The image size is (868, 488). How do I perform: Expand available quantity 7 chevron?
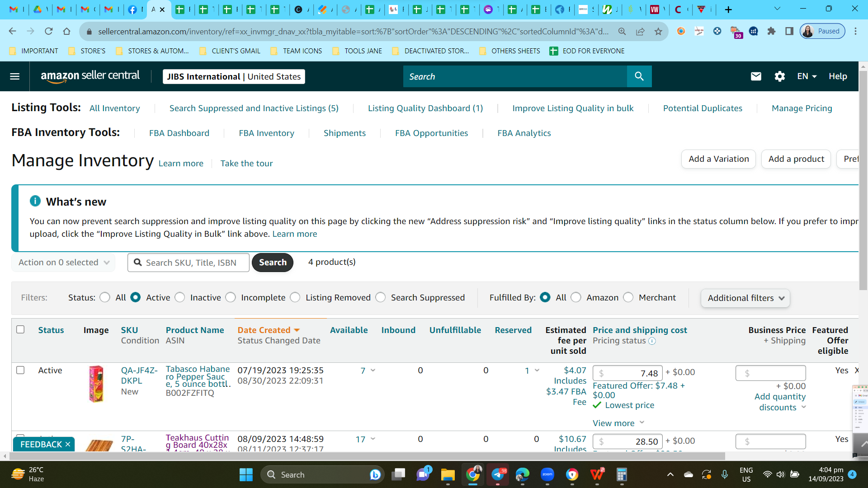pyautogui.click(x=373, y=370)
